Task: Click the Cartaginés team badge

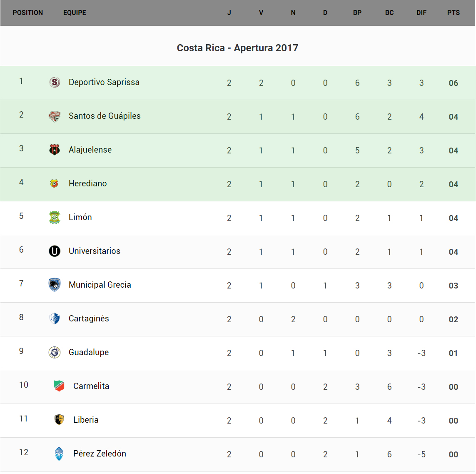Action: tap(55, 319)
